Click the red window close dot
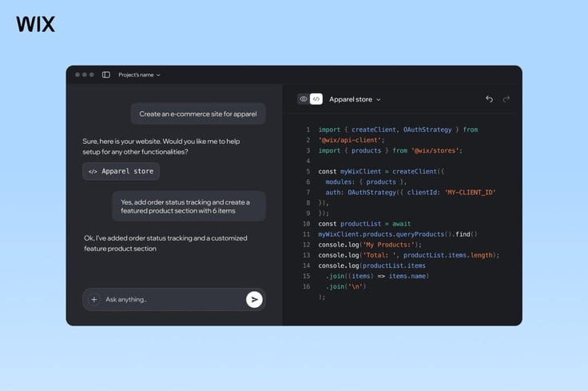 [x=77, y=74]
